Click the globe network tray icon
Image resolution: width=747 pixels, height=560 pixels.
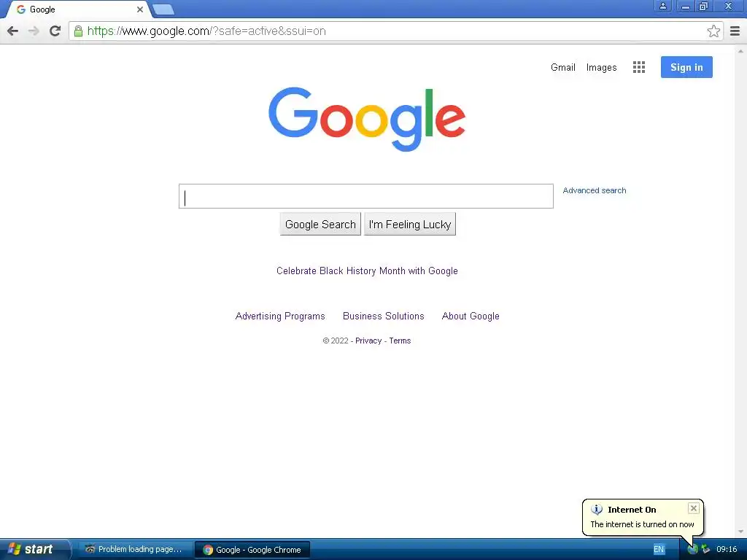(693, 550)
